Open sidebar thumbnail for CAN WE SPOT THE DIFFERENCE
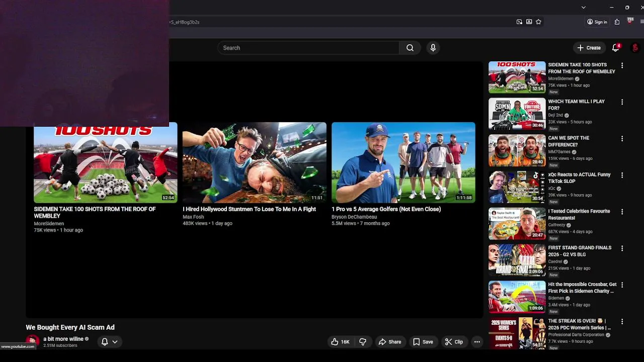 point(517,151)
